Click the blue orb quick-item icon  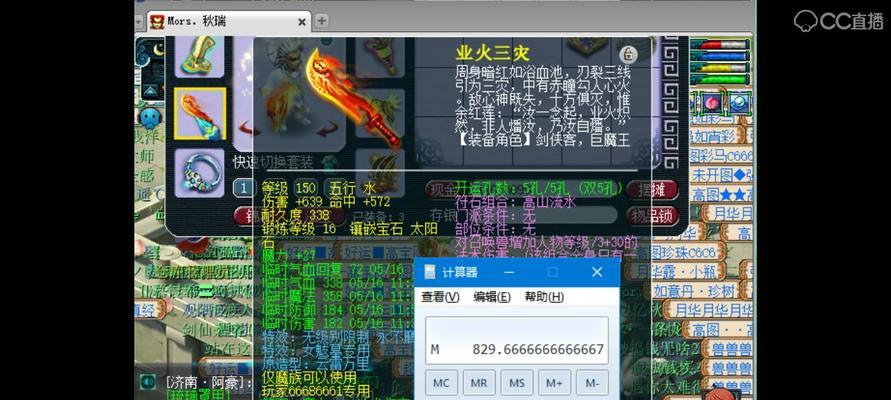click(738, 103)
